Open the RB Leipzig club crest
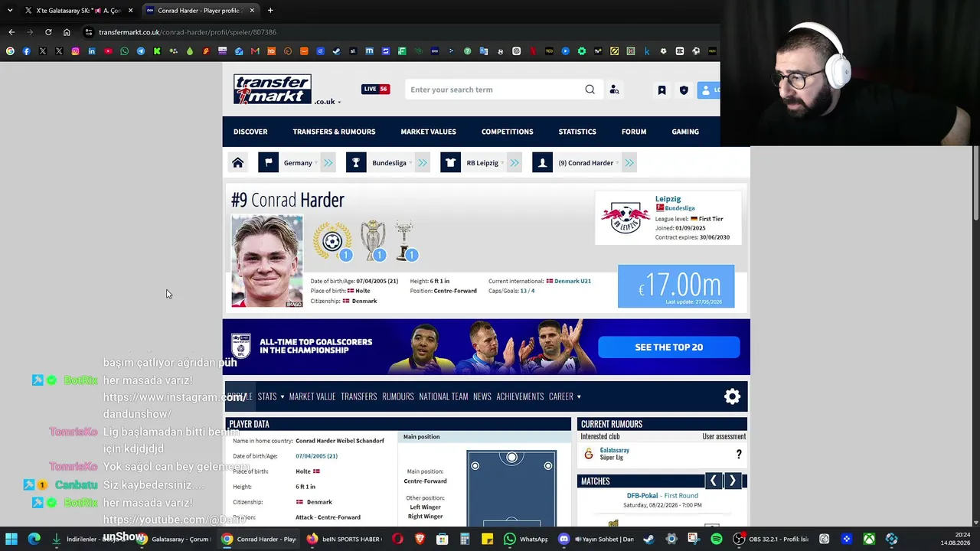980x551 pixels. click(x=626, y=218)
